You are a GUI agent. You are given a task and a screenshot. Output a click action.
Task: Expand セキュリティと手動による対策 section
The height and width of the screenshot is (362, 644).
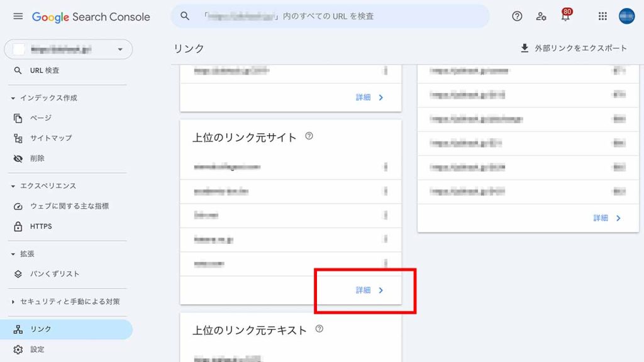point(13,302)
